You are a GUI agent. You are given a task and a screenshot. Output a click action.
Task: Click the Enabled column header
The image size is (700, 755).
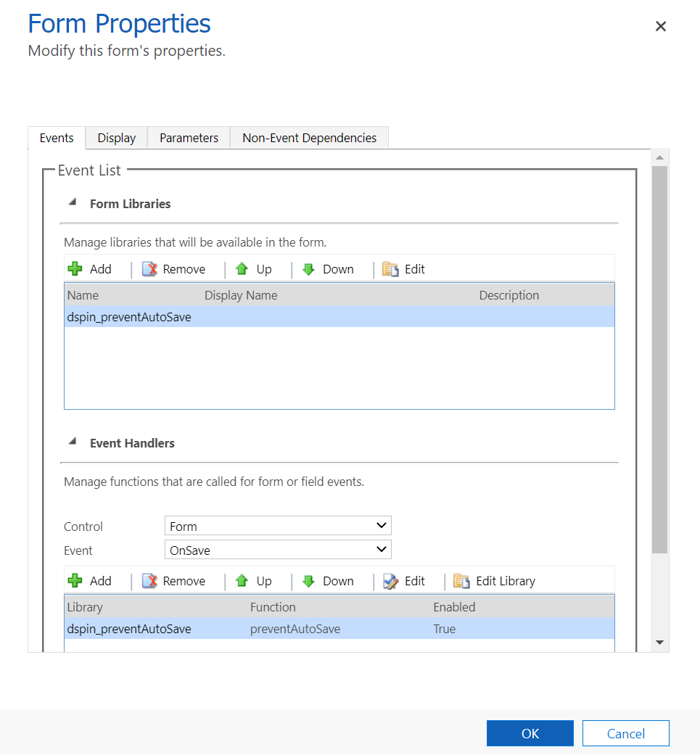pos(454,607)
